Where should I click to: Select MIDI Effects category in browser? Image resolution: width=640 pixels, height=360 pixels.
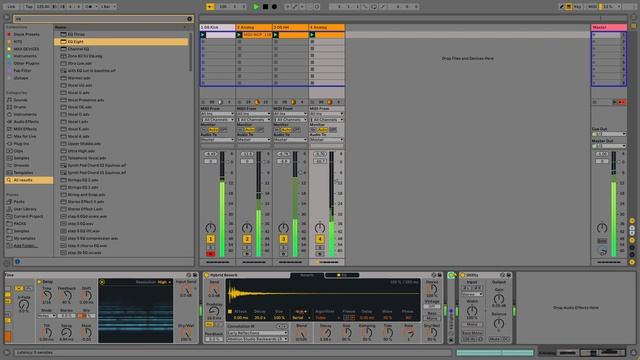[25, 129]
